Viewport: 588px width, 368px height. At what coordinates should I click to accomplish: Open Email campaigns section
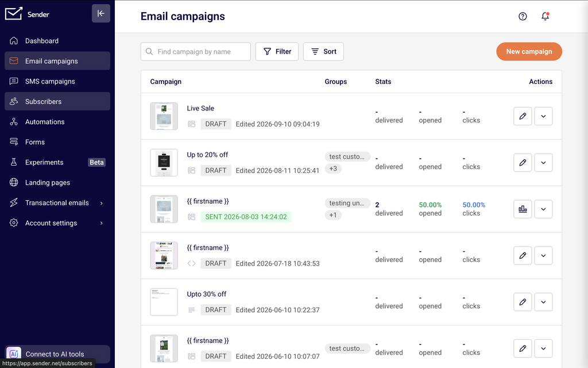coord(57,61)
